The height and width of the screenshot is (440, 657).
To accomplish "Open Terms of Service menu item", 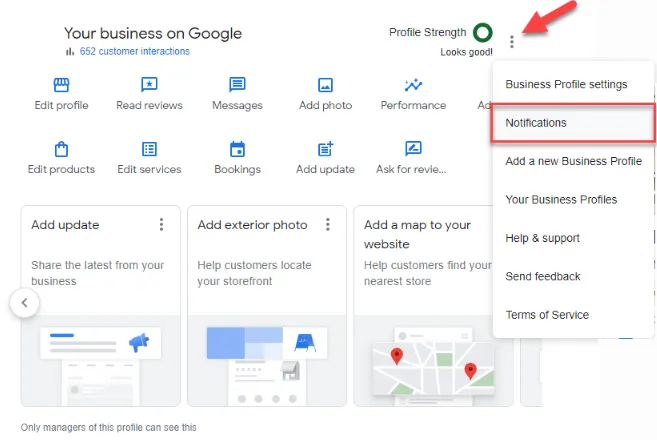I will (x=574, y=315).
